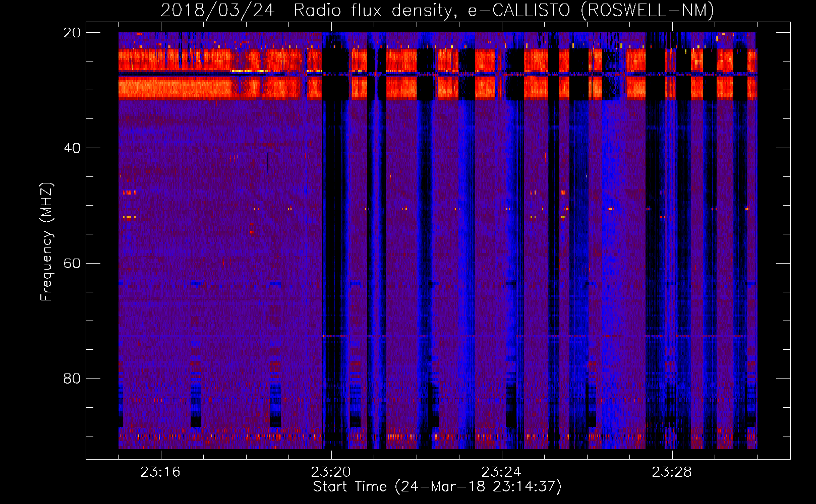Click the '23:28' time tick label
The height and width of the screenshot is (504, 816).
[672, 472]
